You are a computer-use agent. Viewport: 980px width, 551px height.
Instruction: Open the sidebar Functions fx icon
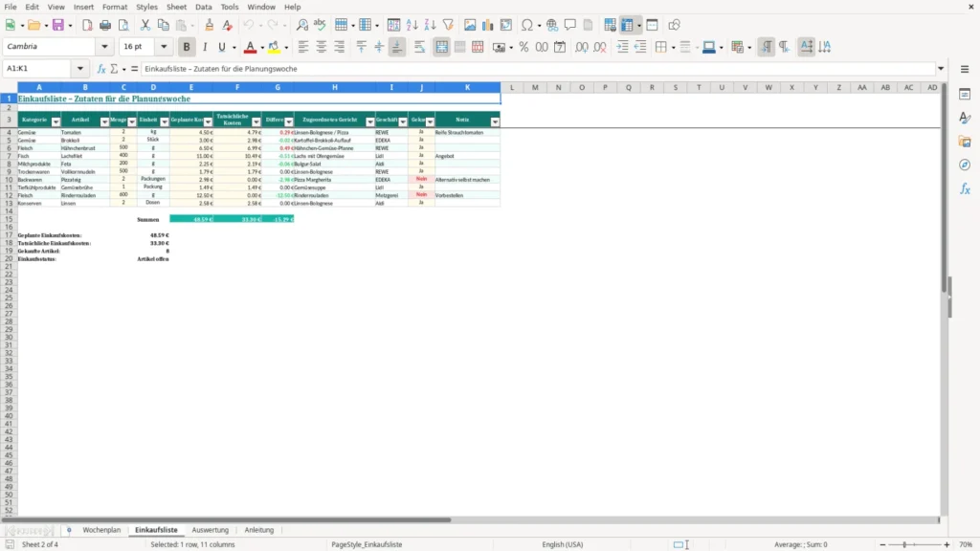tap(965, 188)
